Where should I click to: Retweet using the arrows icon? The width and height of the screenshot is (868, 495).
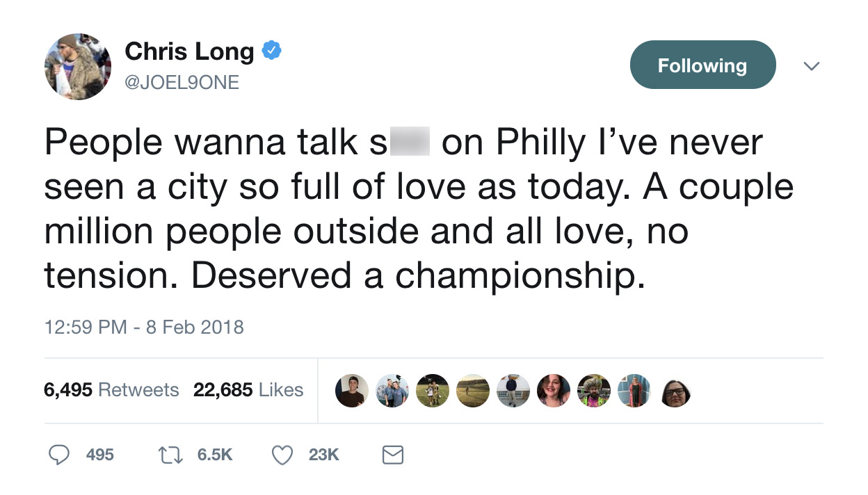click(x=169, y=455)
